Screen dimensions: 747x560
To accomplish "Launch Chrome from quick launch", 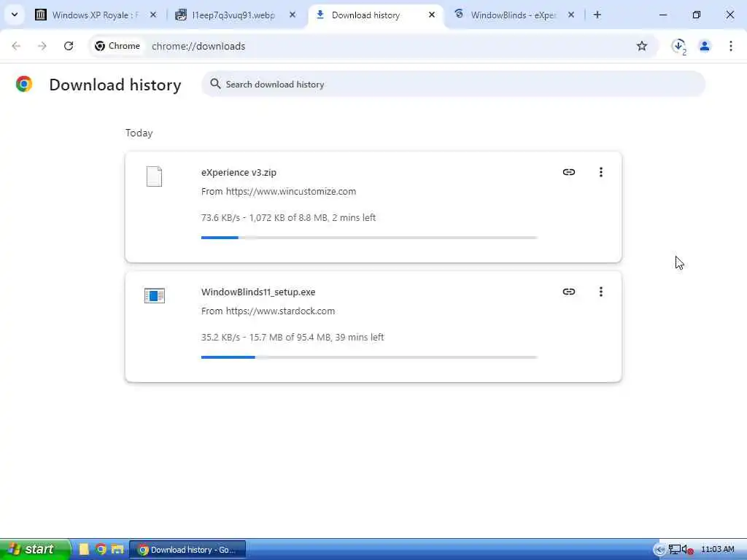I will pos(101,550).
